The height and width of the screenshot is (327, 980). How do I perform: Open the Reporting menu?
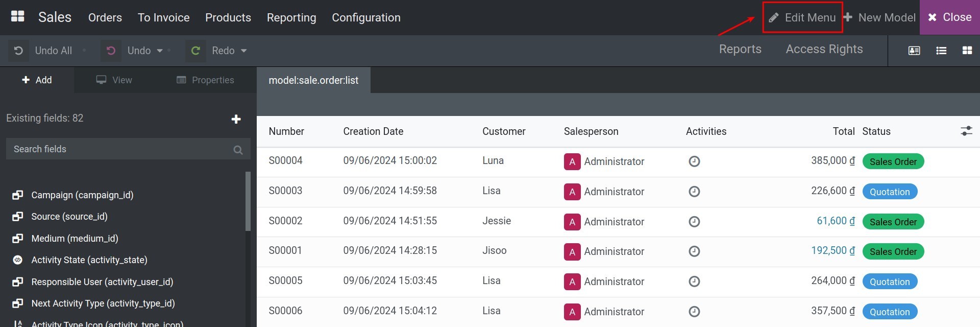291,17
